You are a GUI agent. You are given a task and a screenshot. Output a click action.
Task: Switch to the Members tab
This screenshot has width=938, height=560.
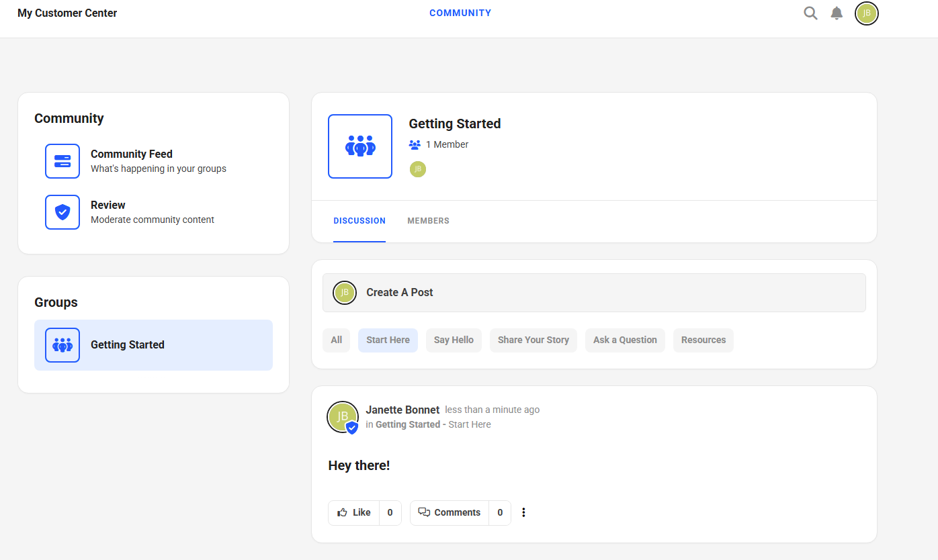[x=428, y=221]
